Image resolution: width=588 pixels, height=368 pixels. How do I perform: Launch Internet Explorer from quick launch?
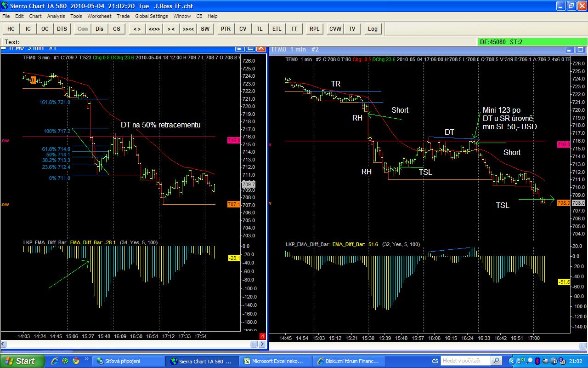point(55,361)
